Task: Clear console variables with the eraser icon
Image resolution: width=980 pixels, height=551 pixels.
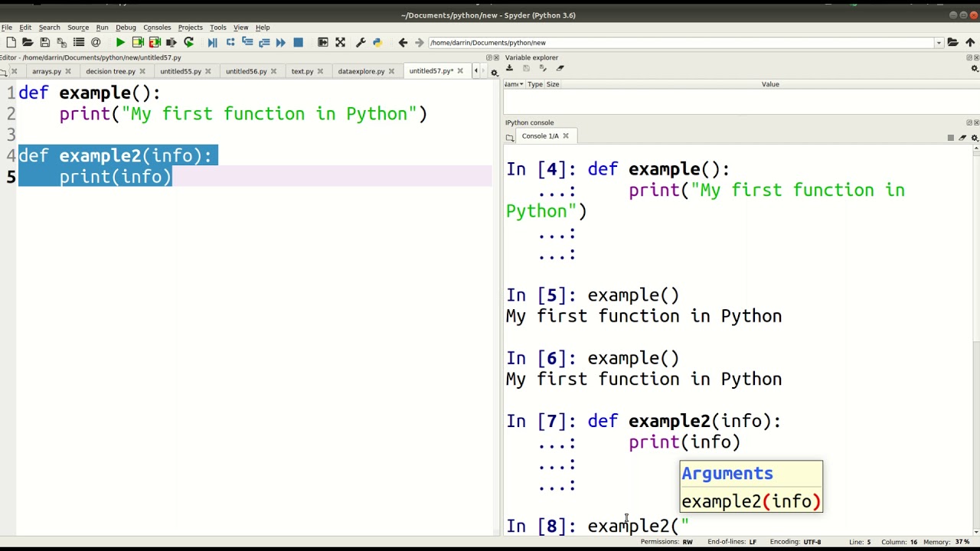Action: click(x=962, y=138)
